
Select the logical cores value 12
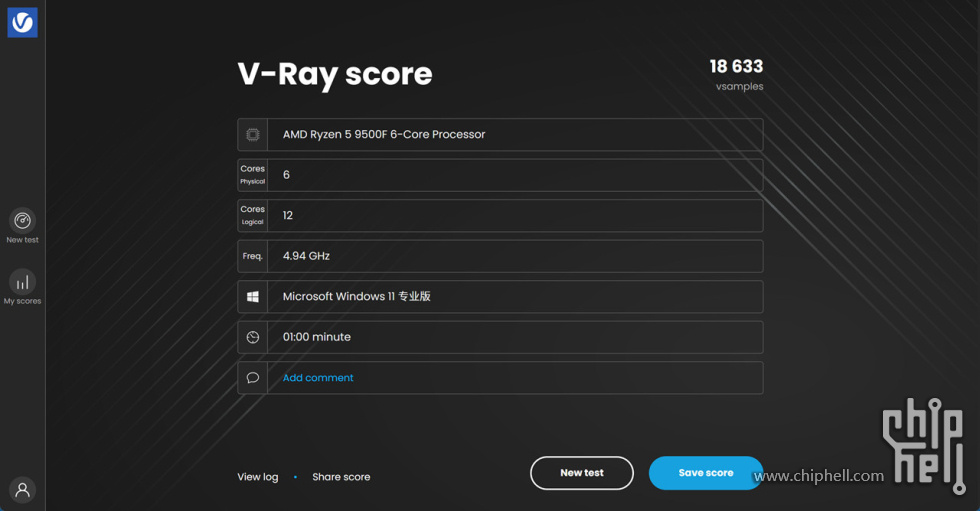(288, 216)
